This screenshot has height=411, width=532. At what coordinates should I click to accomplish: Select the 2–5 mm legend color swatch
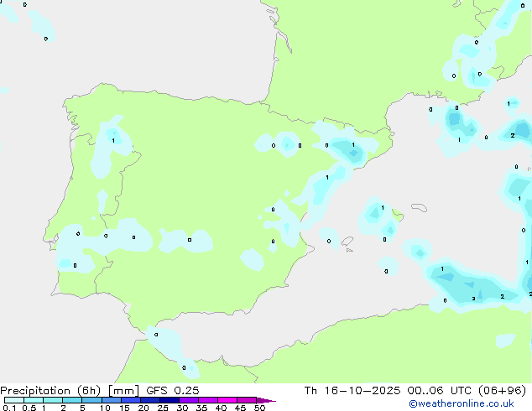(72, 400)
